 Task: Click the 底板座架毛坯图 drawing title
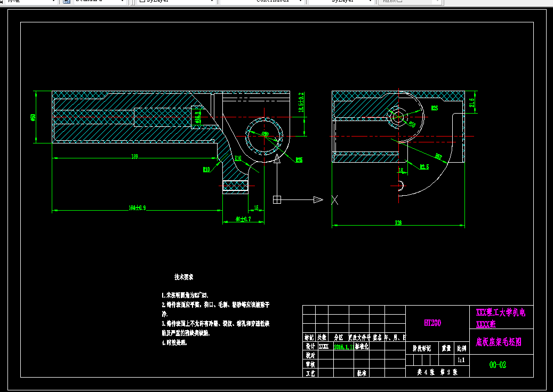point(499,341)
